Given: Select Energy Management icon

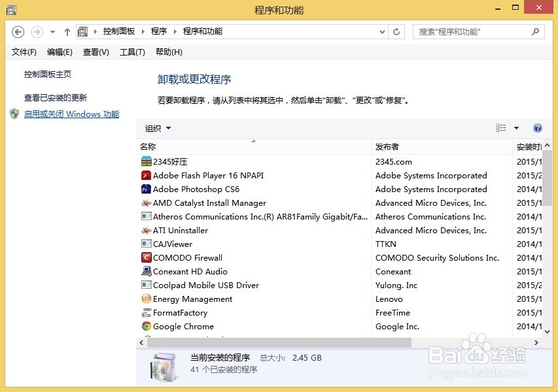Looking at the screenshot, I should coord(147,299).
